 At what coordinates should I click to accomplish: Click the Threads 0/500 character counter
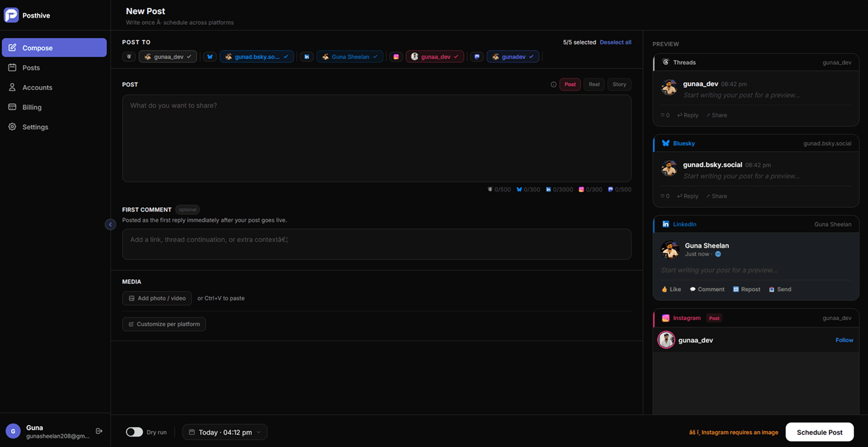pyautogui.click(x=499, y=190)
